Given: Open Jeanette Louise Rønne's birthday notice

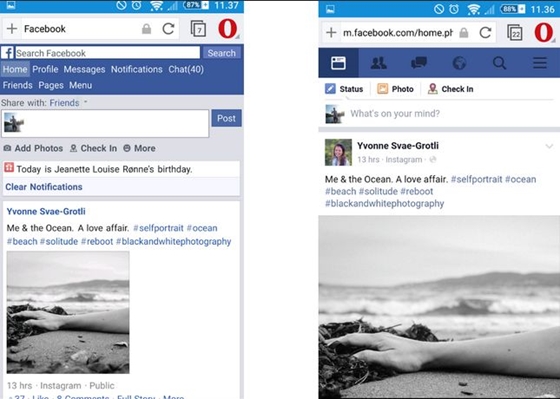Looking at the screenshot, I should tap(121, 169).
